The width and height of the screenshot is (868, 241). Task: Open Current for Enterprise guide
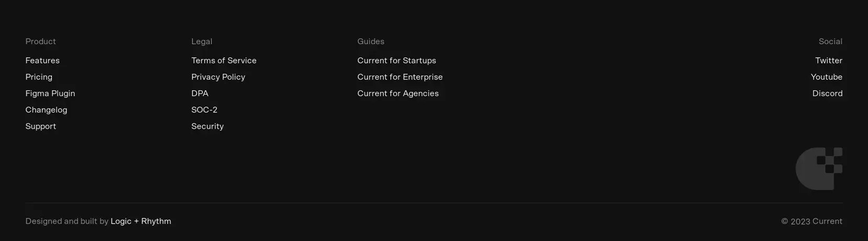(x=400, y=77)
